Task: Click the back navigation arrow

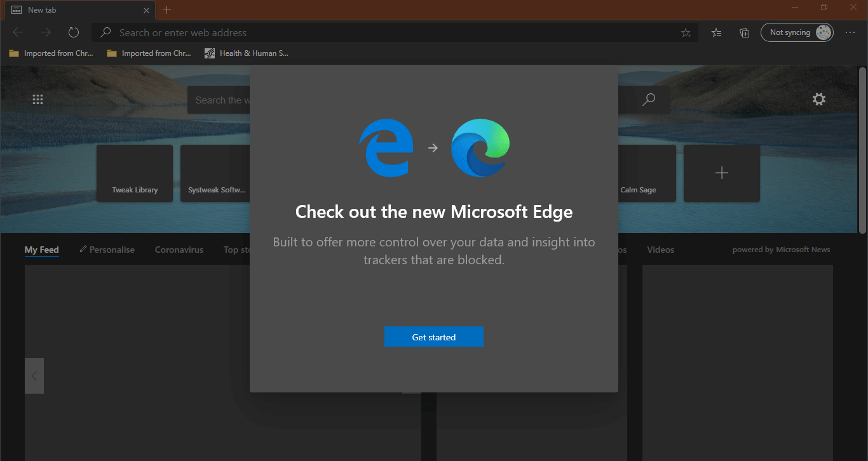Action: (x=17, y=32)
